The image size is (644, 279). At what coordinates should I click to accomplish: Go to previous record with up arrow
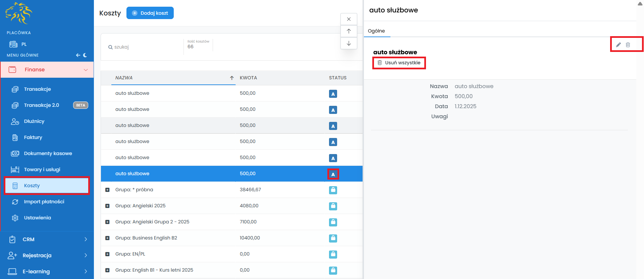tap(349, 31)
